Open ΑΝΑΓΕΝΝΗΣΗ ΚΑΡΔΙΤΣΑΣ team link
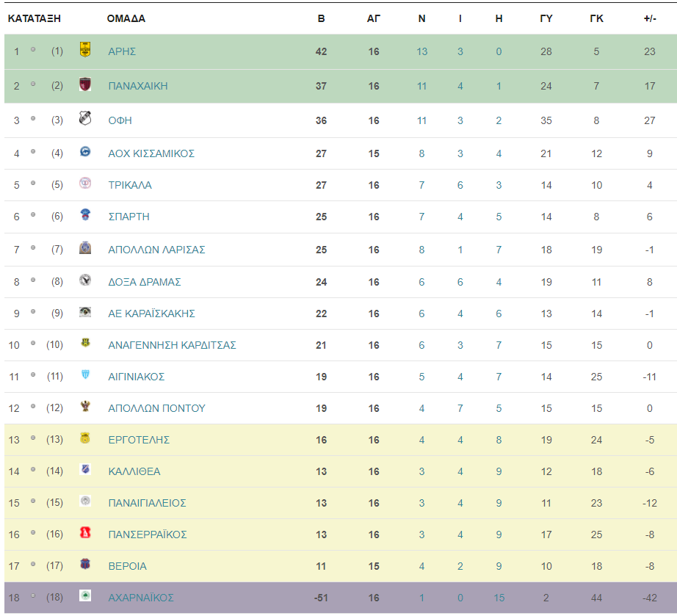The image size is (677, 616). (172, 345)
